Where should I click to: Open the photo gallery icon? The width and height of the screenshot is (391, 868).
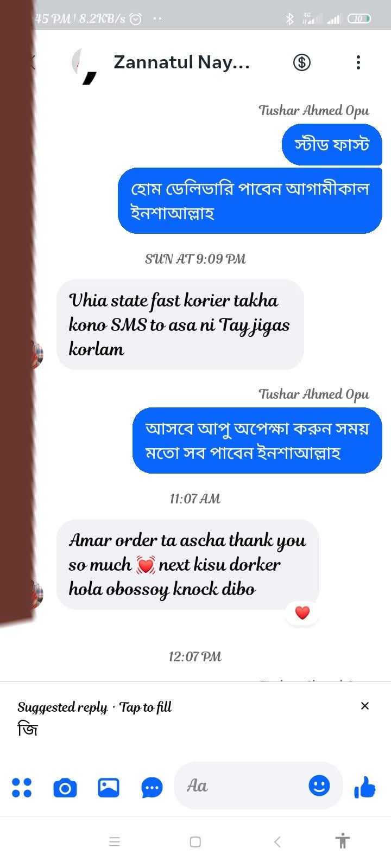click(x=109, y=788)
